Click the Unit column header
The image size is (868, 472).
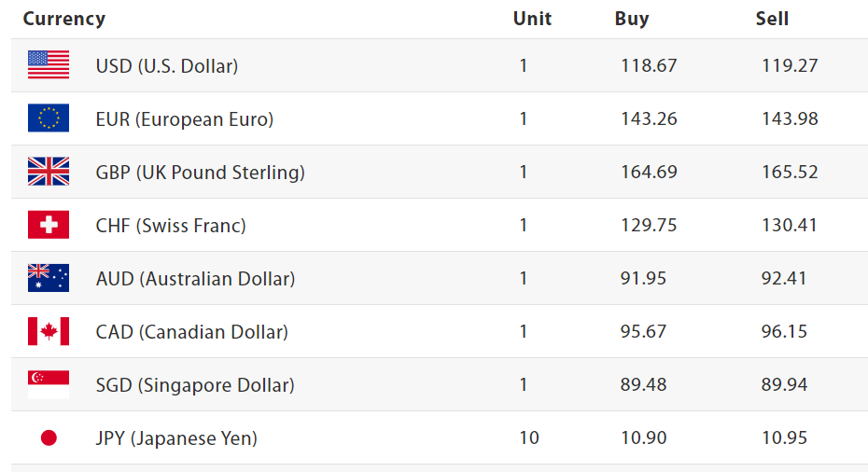pyautogui.click(x=532, y=19)
